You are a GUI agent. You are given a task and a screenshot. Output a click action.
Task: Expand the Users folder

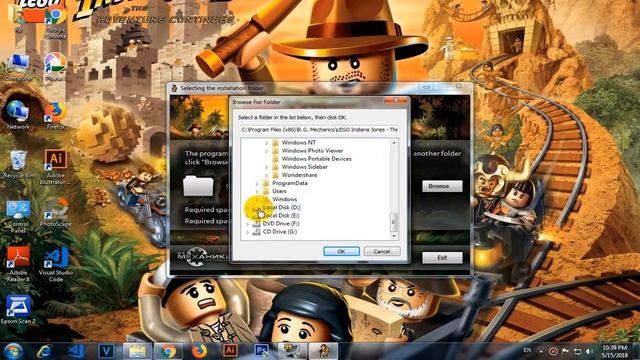click(257, 191)
